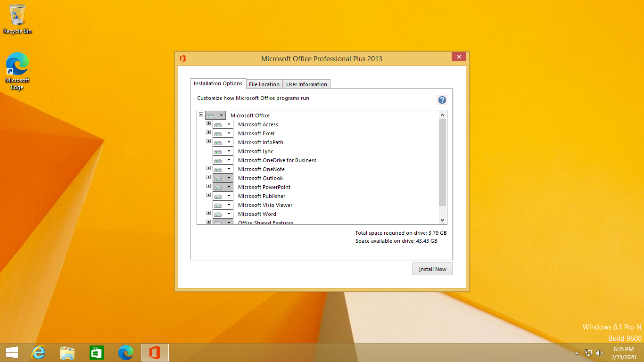
Task: Expand the Microsoft Word node
Action: pos(208,213)
